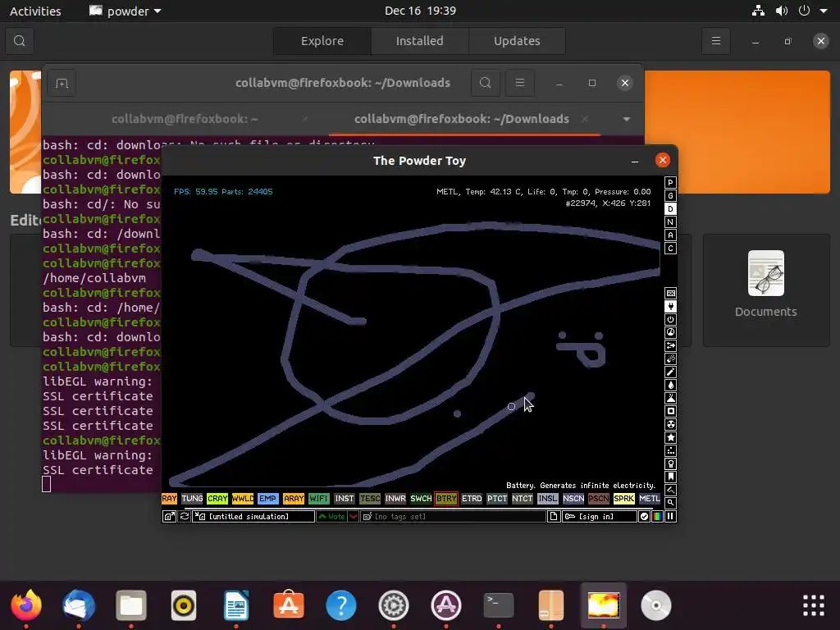Open the Solids square category
This screenshot has height=630, width=840.
670,412
